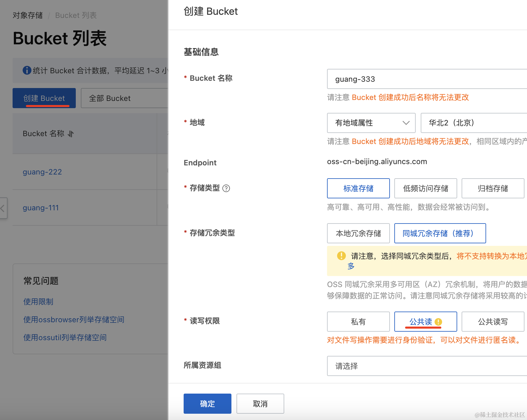Choose 归档存储 storage type

pyautogui.click(x=492, y=188)
